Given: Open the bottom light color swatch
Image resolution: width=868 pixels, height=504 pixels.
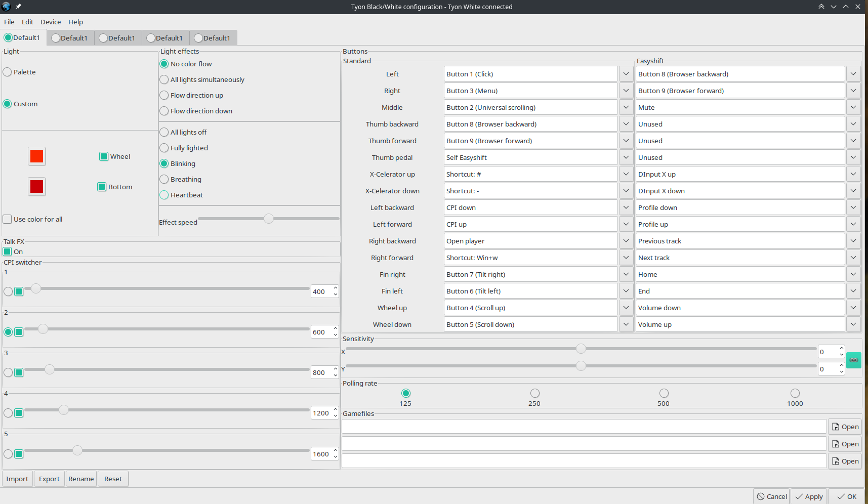Looking at the screenshot, I should point(36,186).
